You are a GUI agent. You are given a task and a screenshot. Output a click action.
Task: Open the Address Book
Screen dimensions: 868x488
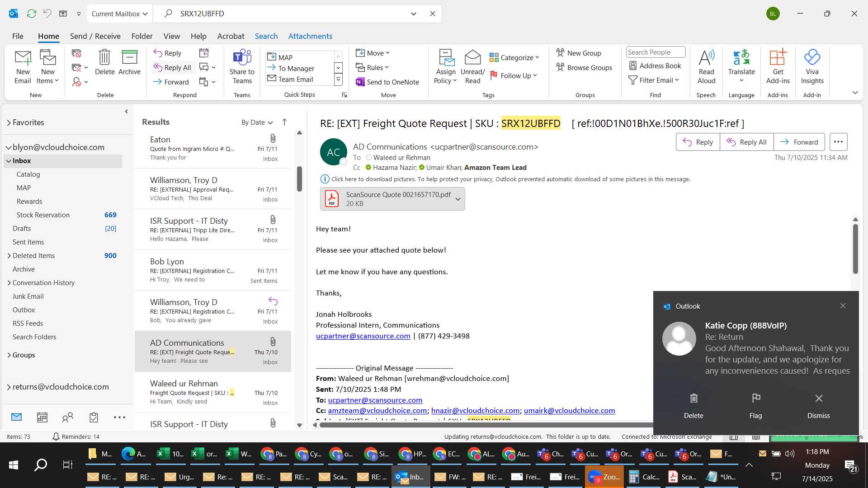(655, 66)
